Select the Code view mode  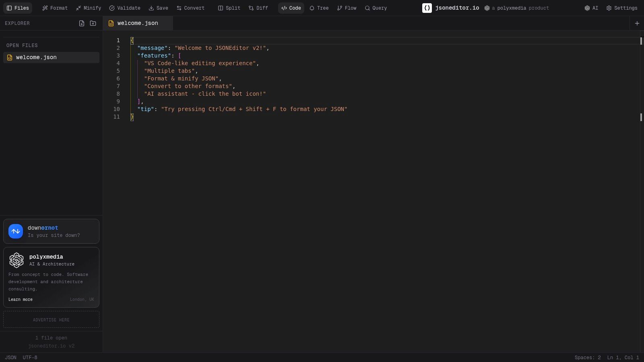coord(291,8)
